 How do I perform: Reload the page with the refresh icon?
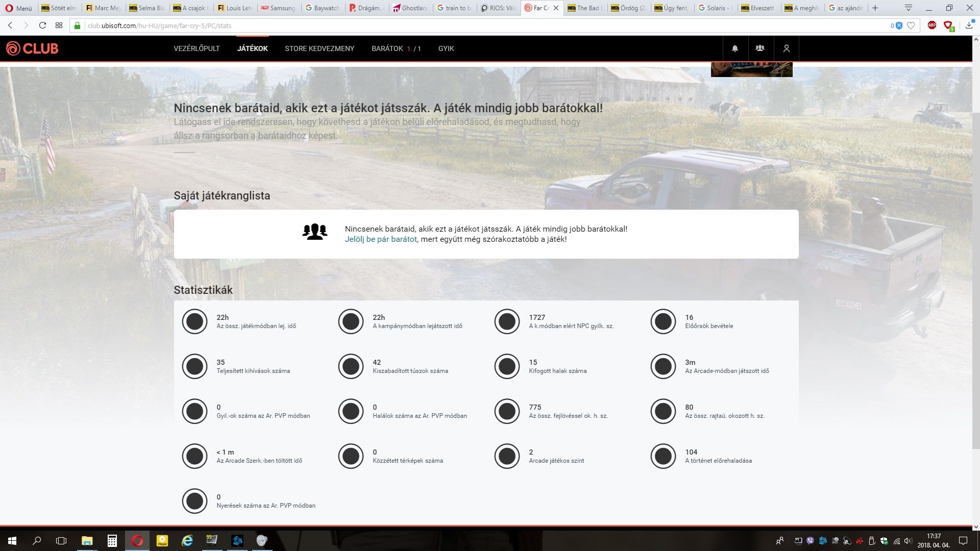[42, 26]
